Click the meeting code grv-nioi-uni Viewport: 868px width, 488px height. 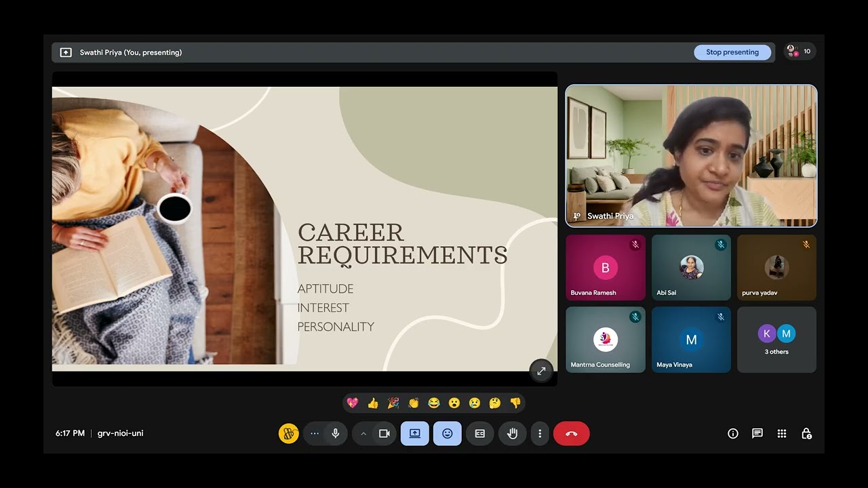(120, 434)
